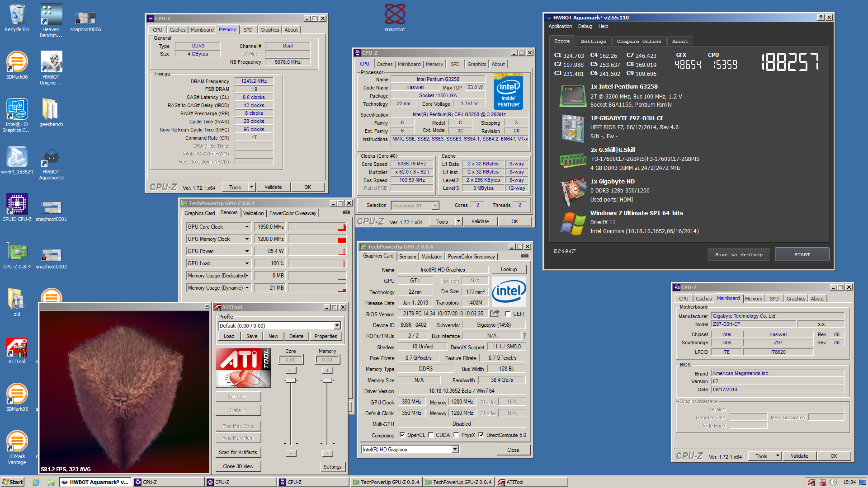
Task: Launch GPU-Z.0.8.4 desktop icon
Action: (x=17, y=255)
